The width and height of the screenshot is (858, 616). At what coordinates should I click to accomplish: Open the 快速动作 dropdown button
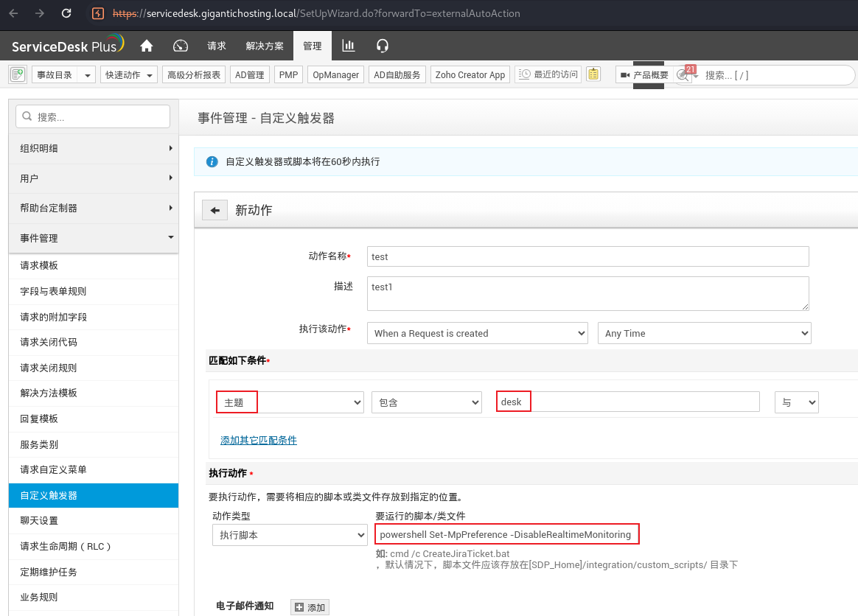click(x=130, y=74)
